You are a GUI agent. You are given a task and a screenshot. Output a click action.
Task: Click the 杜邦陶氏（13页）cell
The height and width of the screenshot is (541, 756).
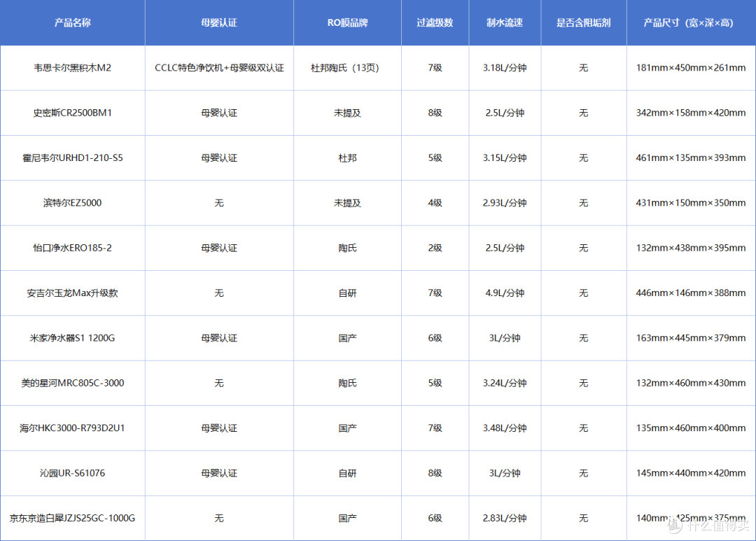(x=347, y=68)
